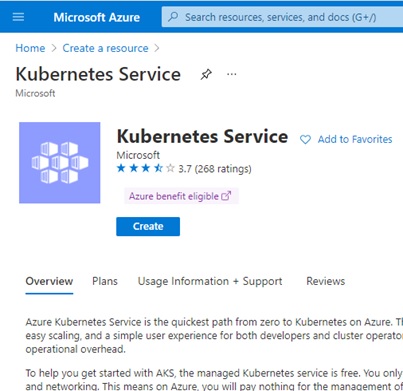
Task: Click the Create button
Action: point(148,226)
